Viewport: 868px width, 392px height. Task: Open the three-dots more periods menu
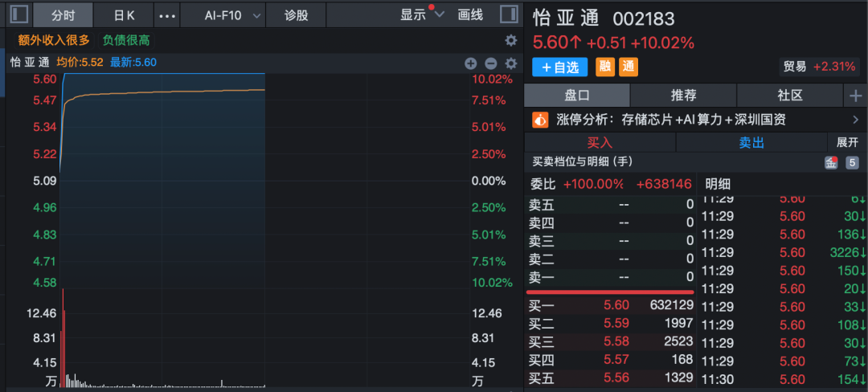167,15
